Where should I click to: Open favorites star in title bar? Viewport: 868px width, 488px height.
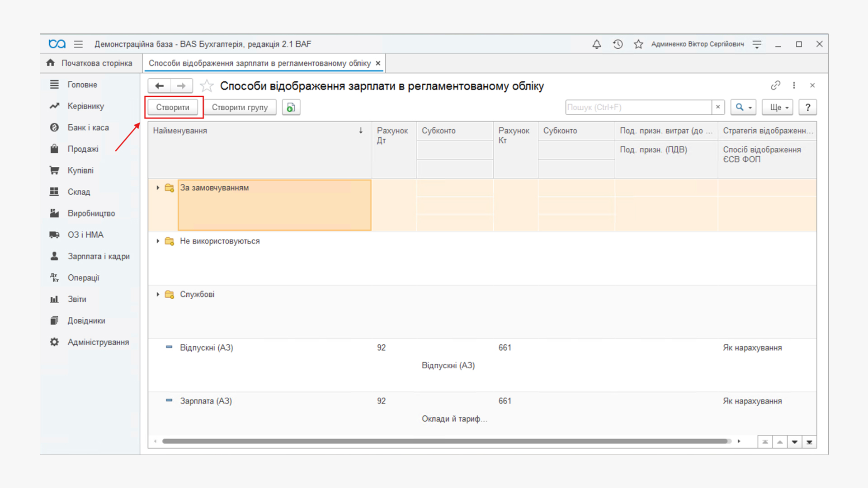click(x=638, y=44)
